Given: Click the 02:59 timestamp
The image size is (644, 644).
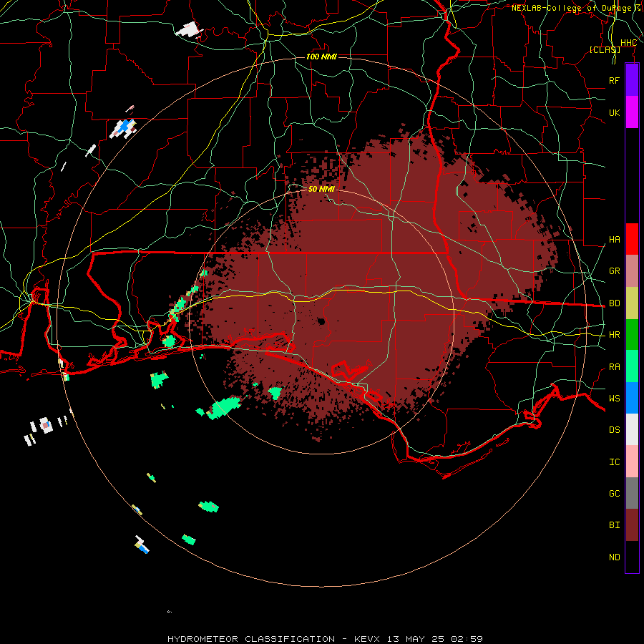Looking at the screenshot, I should pos(467,639).
